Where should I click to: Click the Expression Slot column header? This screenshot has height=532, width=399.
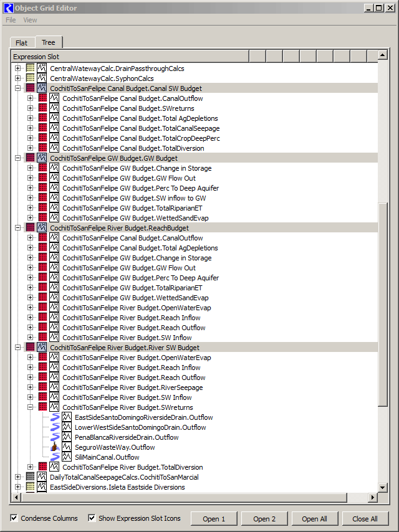click(x=130, y=57)
